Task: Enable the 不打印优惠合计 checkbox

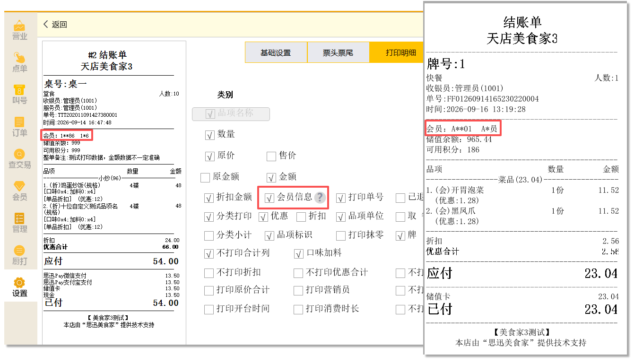Action: click(298, 273)
